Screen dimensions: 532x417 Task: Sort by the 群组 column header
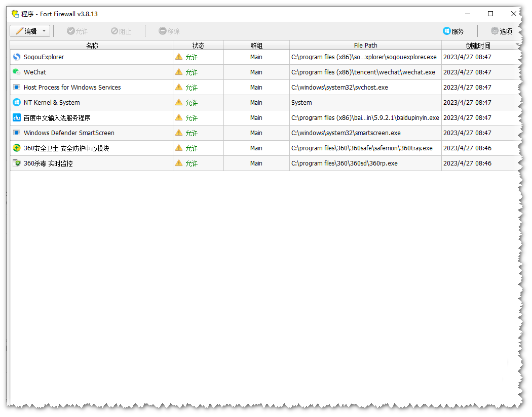tap(256, 46)
